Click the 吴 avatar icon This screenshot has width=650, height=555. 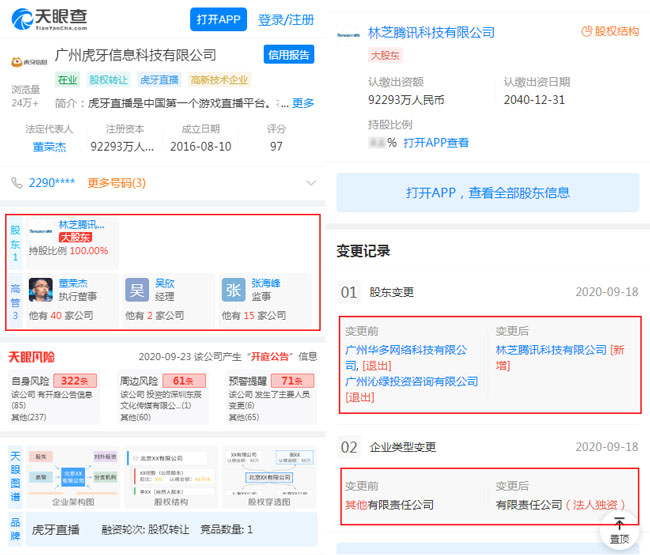tap(137, 290)
